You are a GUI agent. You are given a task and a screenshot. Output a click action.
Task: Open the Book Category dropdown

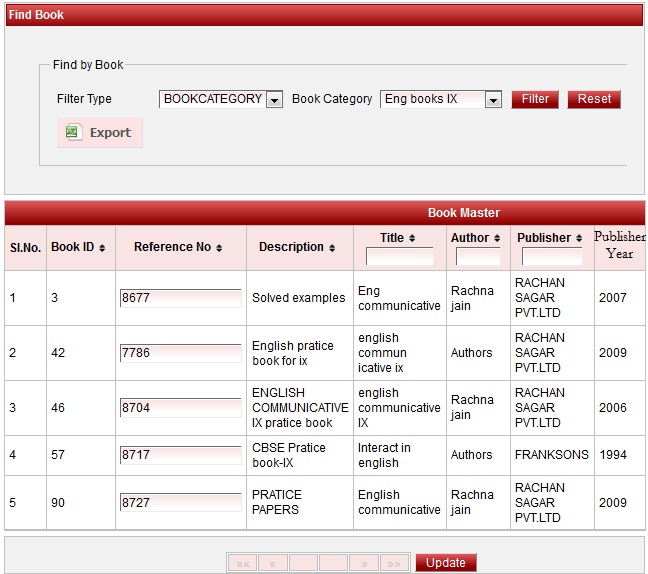492,100
